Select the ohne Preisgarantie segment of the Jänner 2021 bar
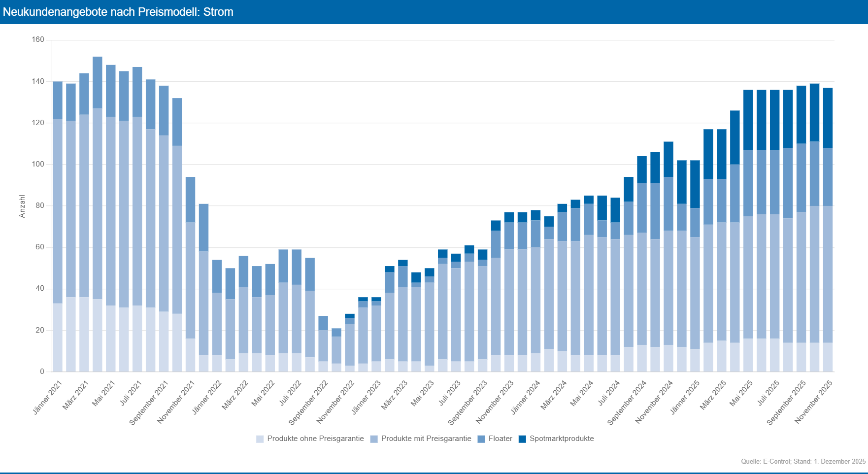Viewport: 868px width, 474px height. click(x=58, y=337)
